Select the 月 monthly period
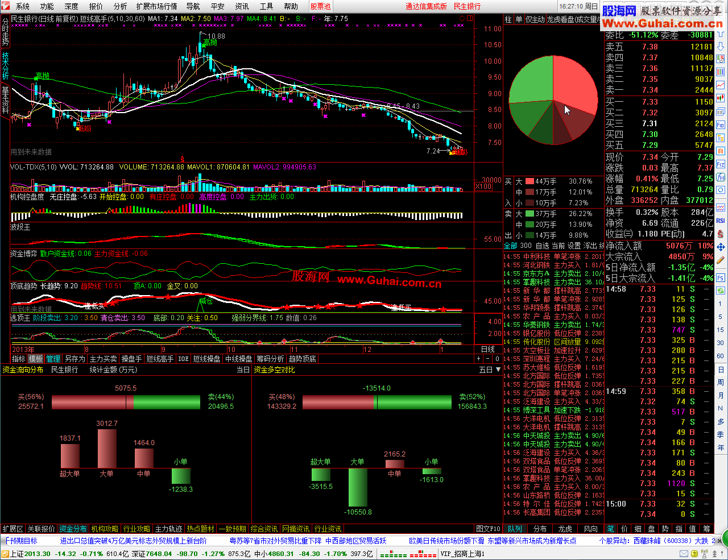 (721, 395)
